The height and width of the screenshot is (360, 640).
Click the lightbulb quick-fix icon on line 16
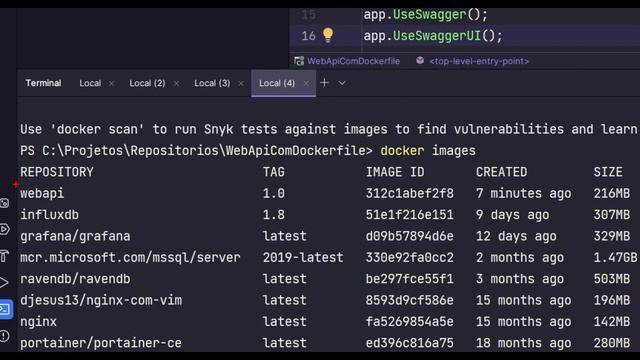328,35
